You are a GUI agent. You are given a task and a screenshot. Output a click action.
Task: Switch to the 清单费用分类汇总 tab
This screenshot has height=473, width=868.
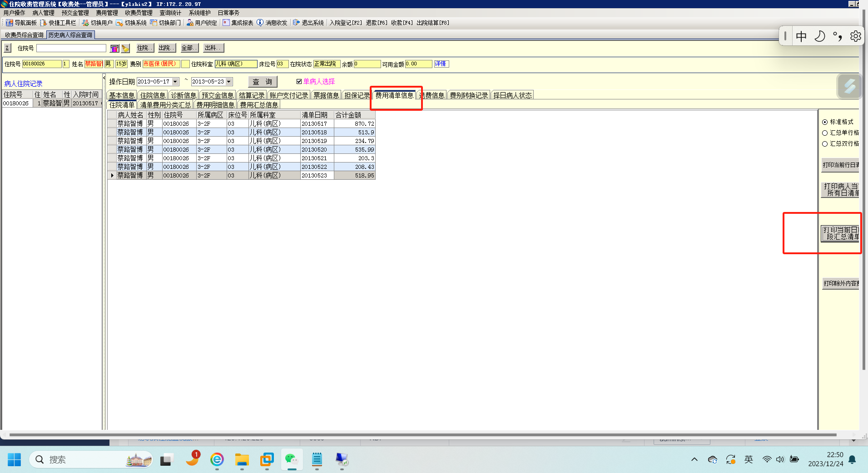click(x=165, y=105)
